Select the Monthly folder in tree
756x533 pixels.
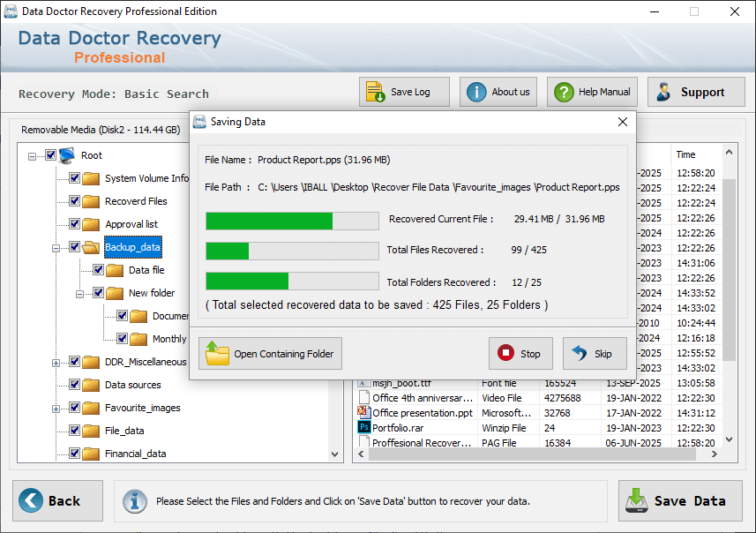169,339
